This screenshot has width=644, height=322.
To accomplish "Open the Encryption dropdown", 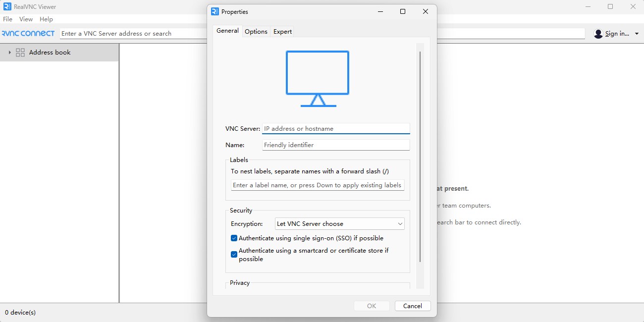I will point(339,224).
